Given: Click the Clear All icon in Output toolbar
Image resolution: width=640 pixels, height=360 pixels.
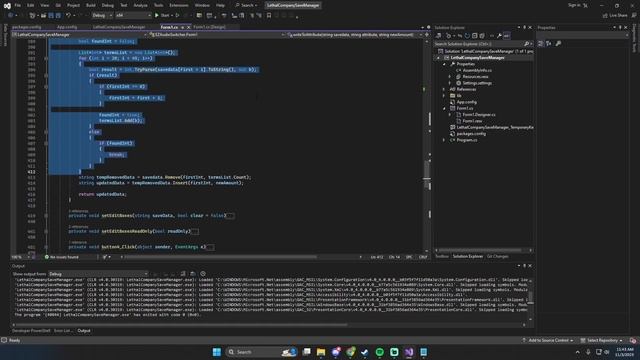Looking at the screenshot, I should 183,274.
